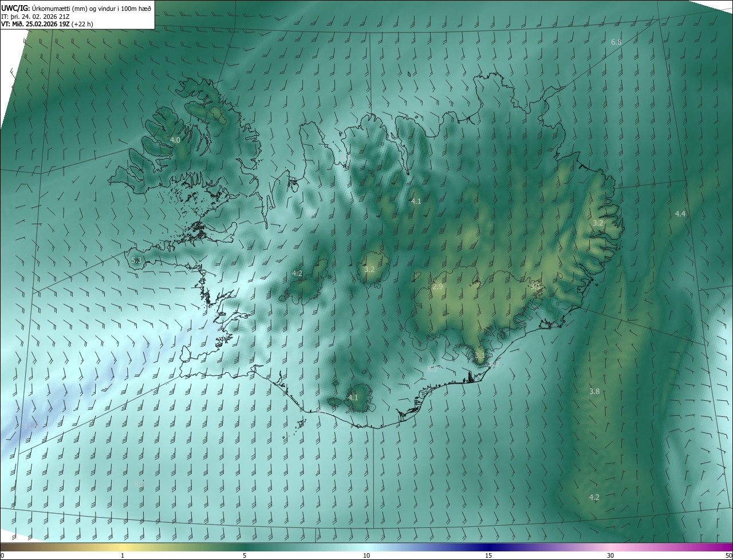Click the '1' tick on the color scale

coord(123,555)
